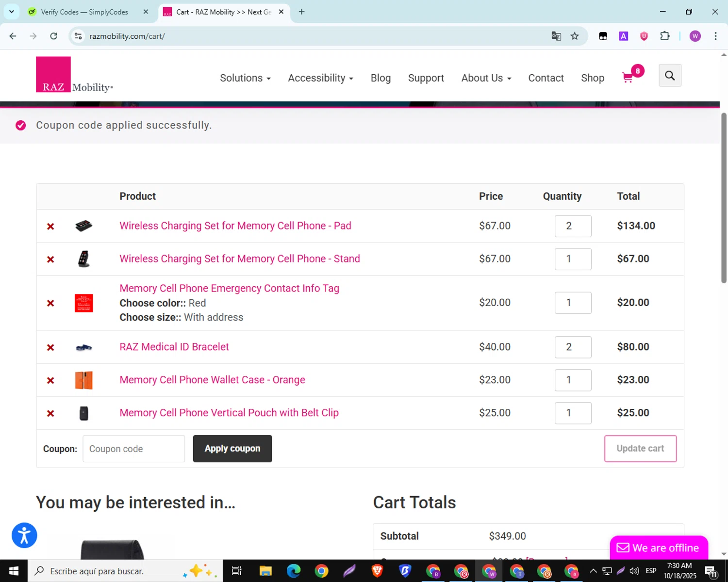The image size is (728, 582).
Task: Open the Support page
Action: 426,78
